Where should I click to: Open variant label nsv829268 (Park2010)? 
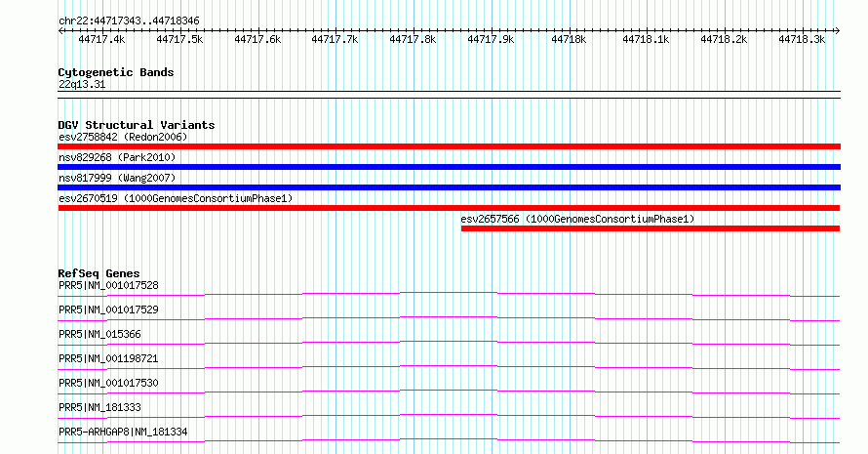tap(117, 157)
